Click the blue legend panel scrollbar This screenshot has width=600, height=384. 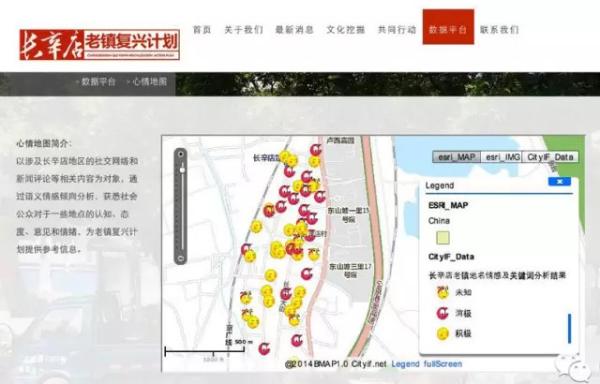[569, 328]
